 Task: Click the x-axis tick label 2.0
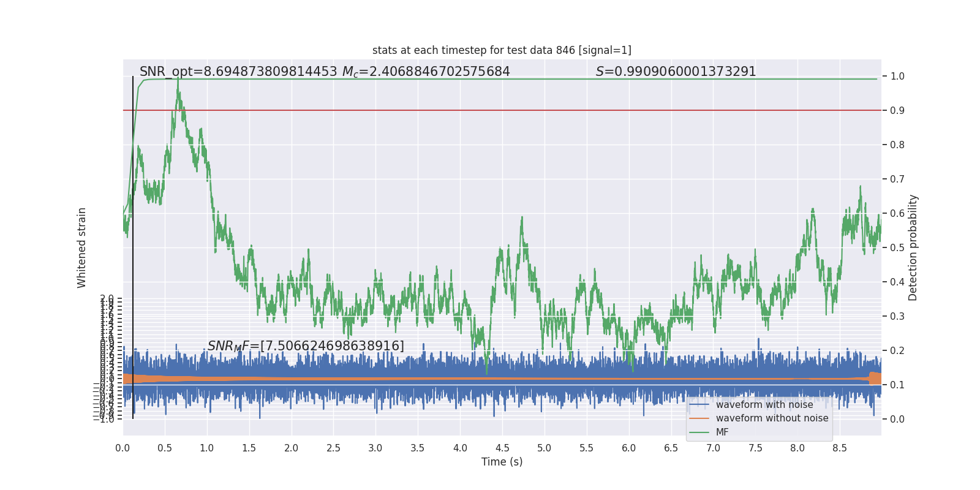point(292,448)
